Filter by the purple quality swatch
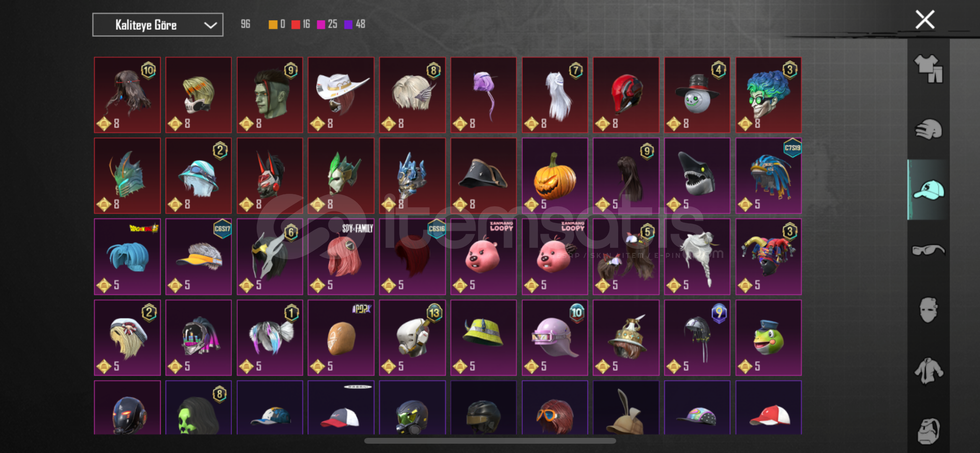The width and height of the screenshot is (980, 453). point(348,24)
